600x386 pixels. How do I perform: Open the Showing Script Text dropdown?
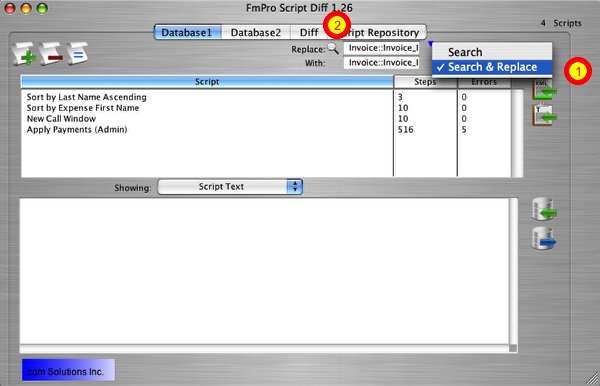pyautogui.click(x=230, y=187)
